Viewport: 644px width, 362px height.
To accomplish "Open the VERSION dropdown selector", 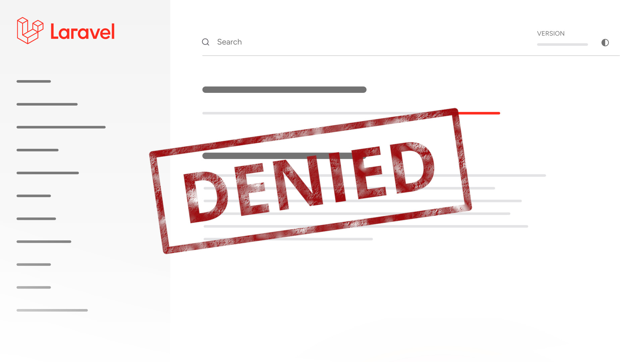I will pos(562,44).
